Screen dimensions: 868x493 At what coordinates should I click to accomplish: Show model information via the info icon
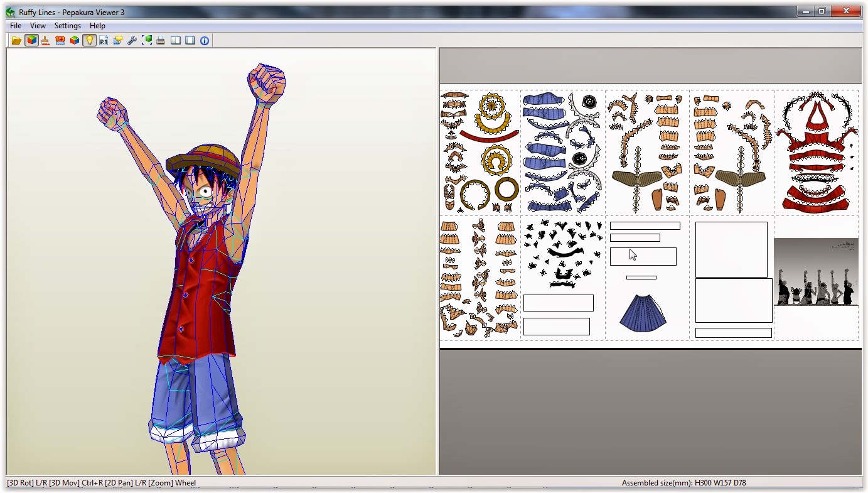click(x=205, y=40)
